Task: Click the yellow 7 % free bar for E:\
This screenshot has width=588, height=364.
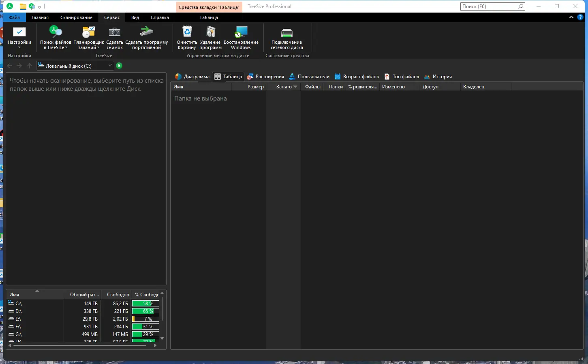Action: click(x=145, y=319)
